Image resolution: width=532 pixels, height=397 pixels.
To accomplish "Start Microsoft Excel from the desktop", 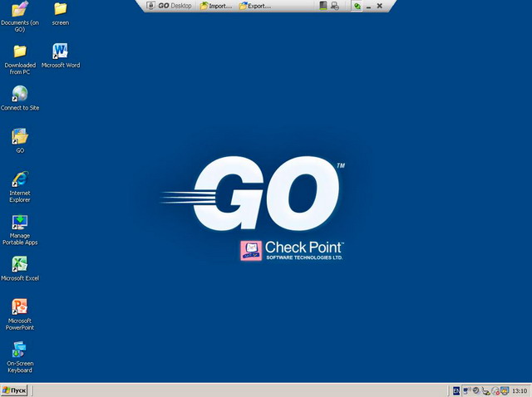I will tap(20, 264).
